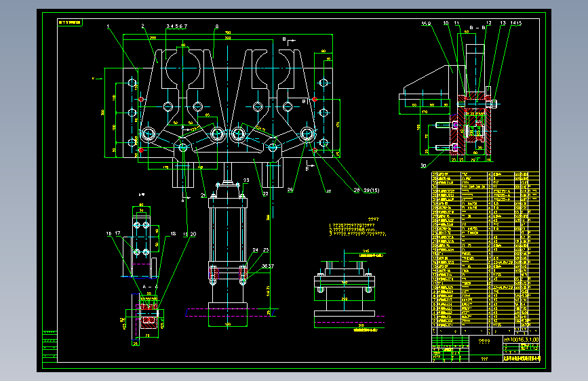Click part callout number 10
This screenshot has width=588, height=381.
[446, 23]
